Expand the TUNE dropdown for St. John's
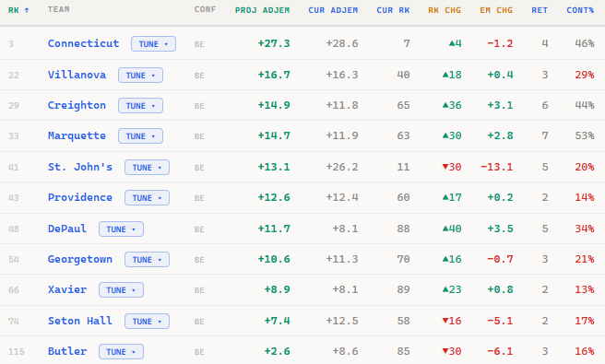 [147, 167]
